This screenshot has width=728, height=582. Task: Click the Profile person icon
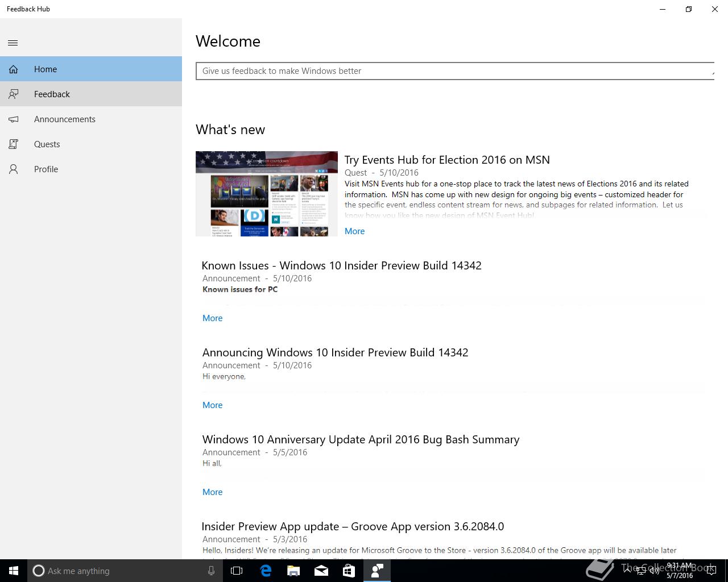(13, 169)
